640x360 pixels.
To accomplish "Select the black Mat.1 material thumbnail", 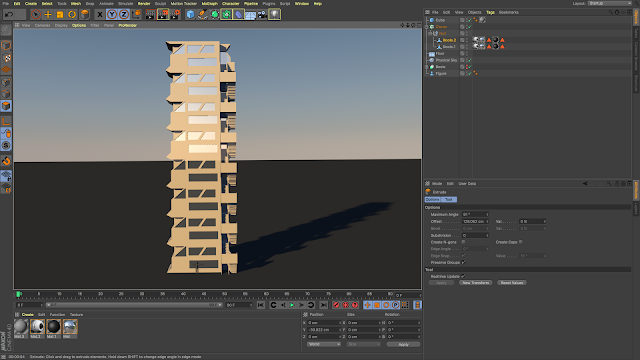I will (x=53, y=327).
